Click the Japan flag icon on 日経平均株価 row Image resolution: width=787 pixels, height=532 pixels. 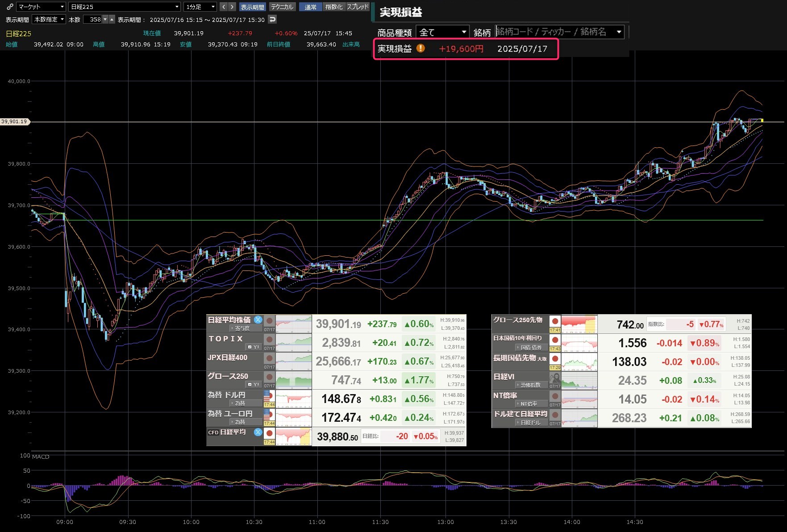pos(269,321)
